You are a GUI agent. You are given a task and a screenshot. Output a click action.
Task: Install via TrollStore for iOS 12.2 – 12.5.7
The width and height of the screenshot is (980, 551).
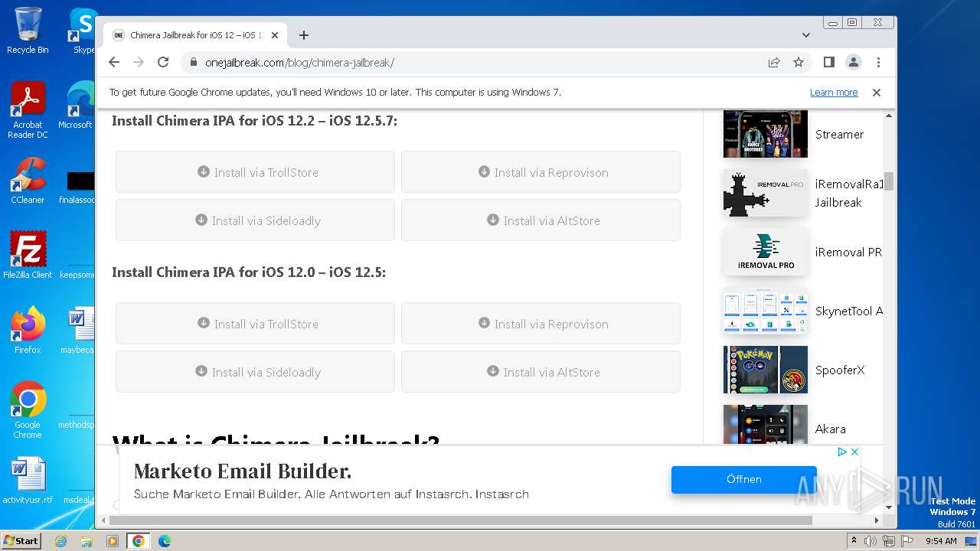pos(255,172)
